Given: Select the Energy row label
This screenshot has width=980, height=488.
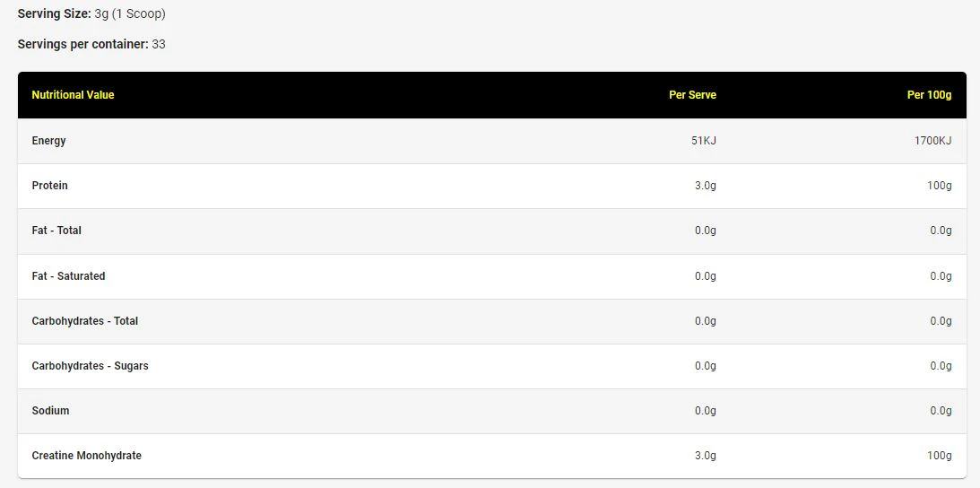Looking at the screenshot, I should tap(48, 141).
